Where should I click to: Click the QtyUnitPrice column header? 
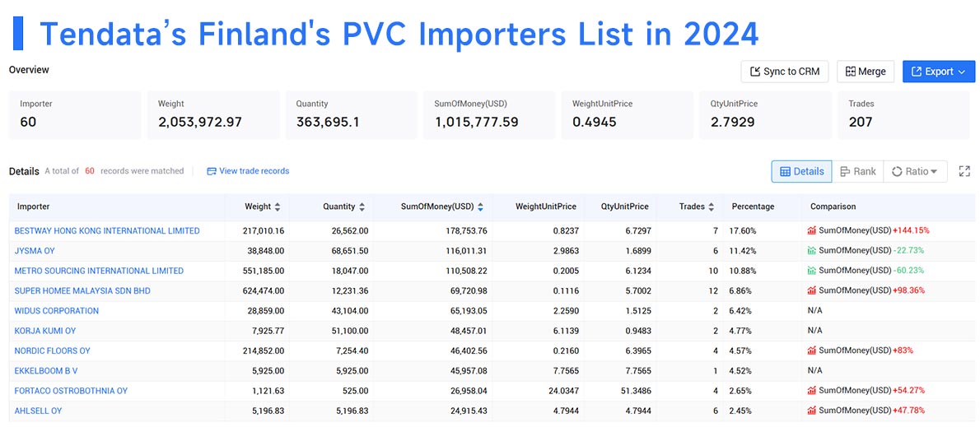624,207
